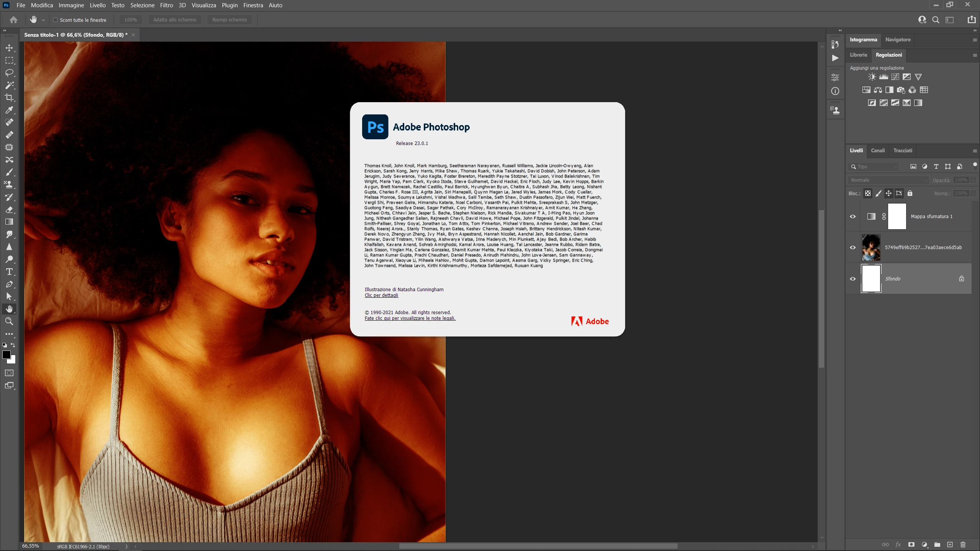Open the Normale blend mode dropdown

click(x=888, y=180)
